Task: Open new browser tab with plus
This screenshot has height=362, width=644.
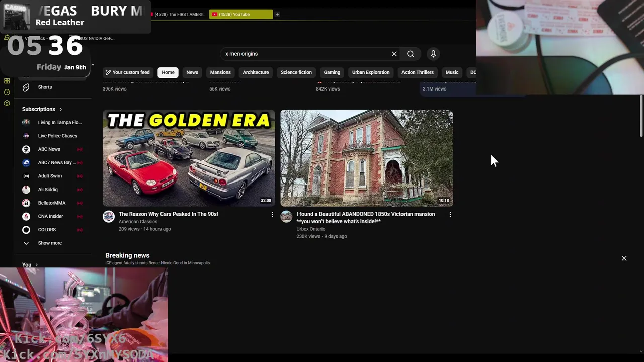Action: tap(277, 14)
